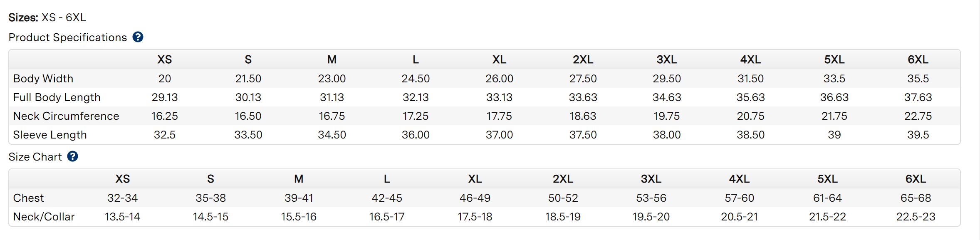Viewport: 980px width, 240px height.
Task: Click XS header in Size Chart table
Action: pyautogui.click(x=122, y=179)
